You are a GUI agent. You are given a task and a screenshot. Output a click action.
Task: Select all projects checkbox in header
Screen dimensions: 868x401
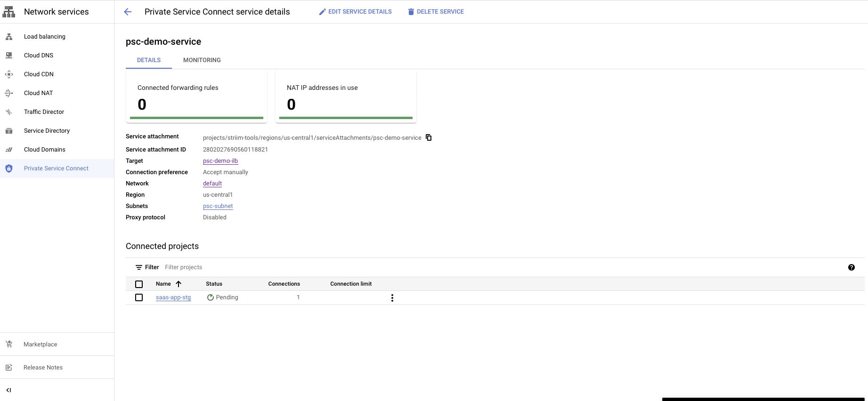pyautogui.click(x=139, y=284)
